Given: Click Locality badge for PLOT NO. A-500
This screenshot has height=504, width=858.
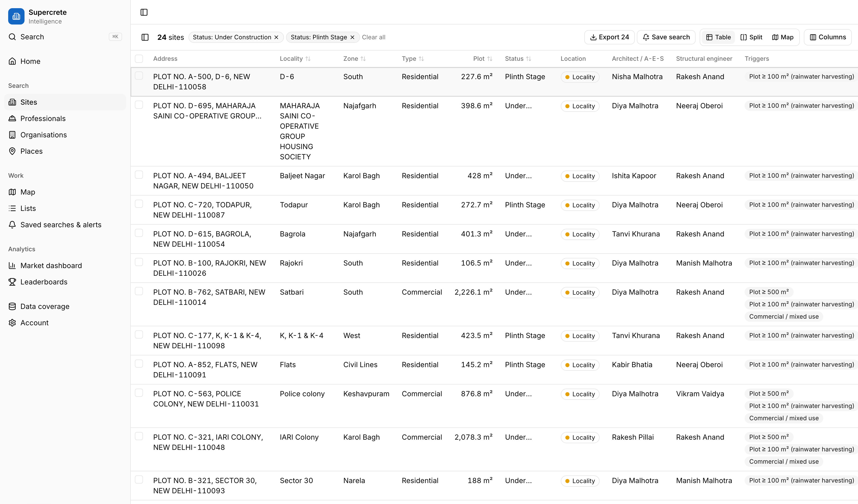Looking at the screenshot, I should pos(580,77).
